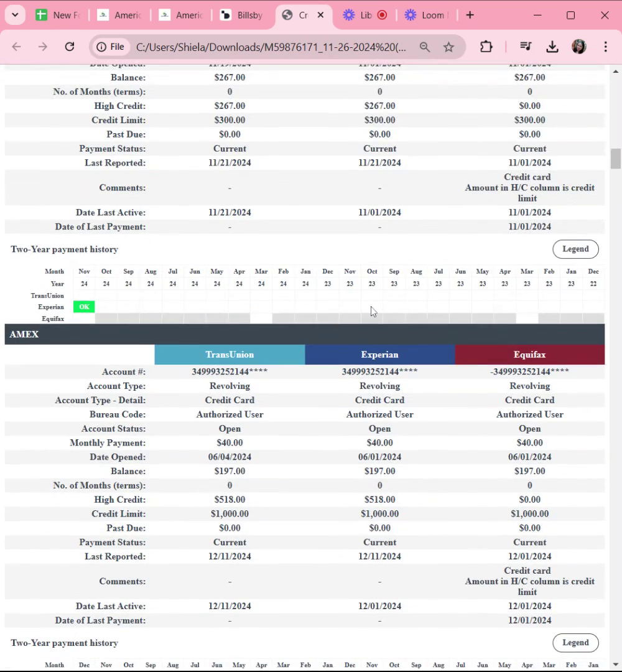This screenshot has width=622, height=672.
Task: Click the vertical scrollbar thumb
Action: point(616,159)
